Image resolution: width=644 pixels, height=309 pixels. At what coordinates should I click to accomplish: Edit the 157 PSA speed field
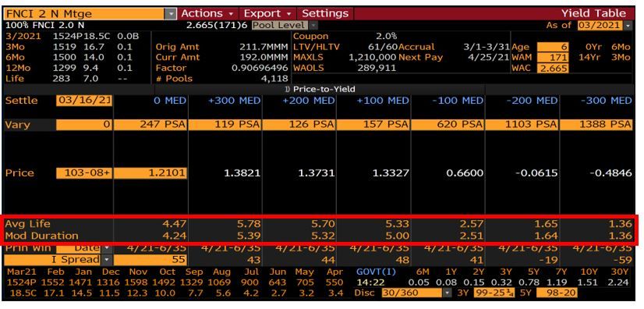pyautogui.click(x=373, y=125)
